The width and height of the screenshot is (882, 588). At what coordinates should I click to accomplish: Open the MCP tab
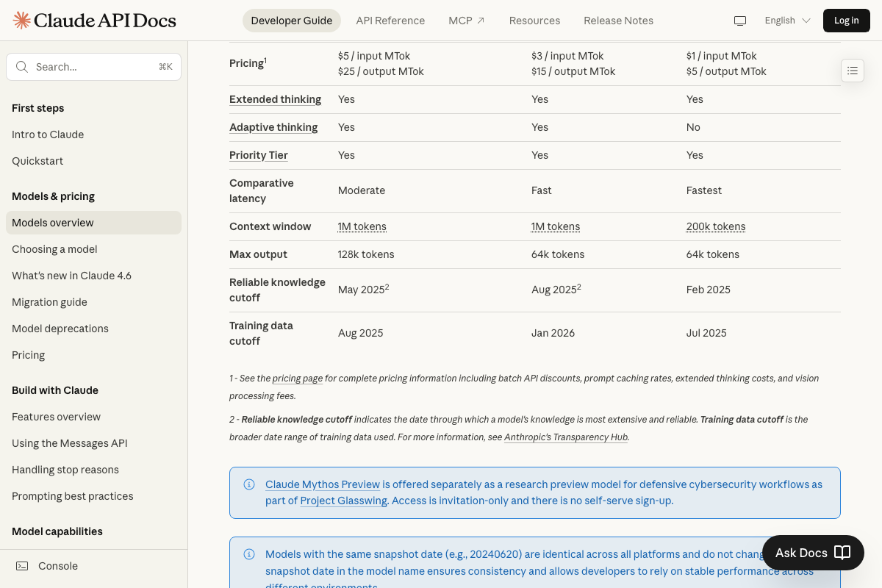[467, 21]
